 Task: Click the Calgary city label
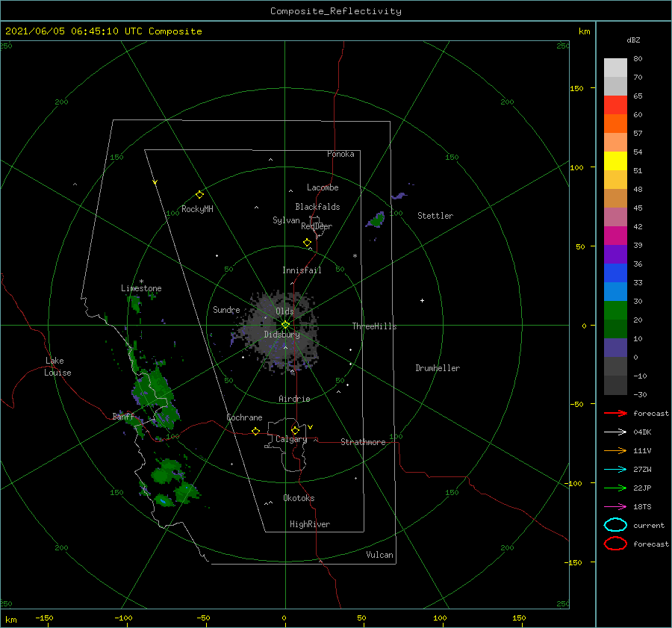tap(291, 439)
